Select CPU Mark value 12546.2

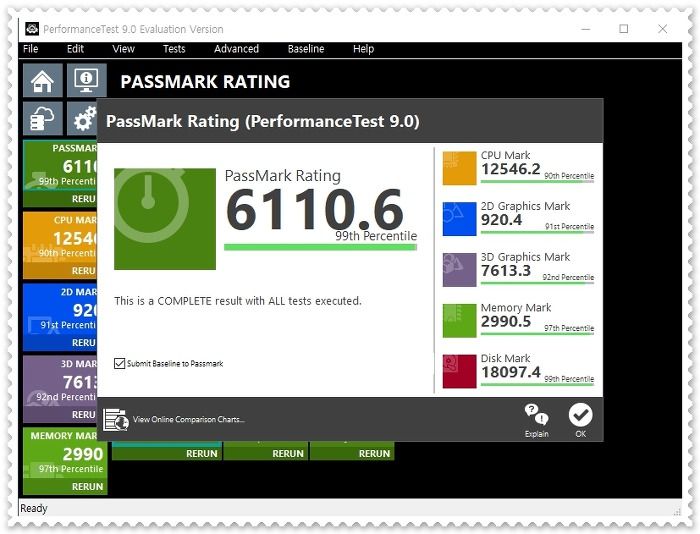tap(511, 169)
